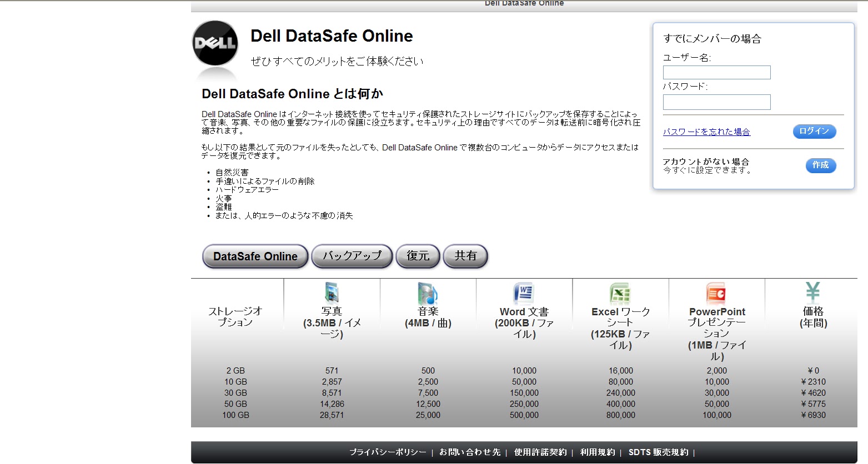Open the プライバシーポリシー footer link

tap(388, 452)
